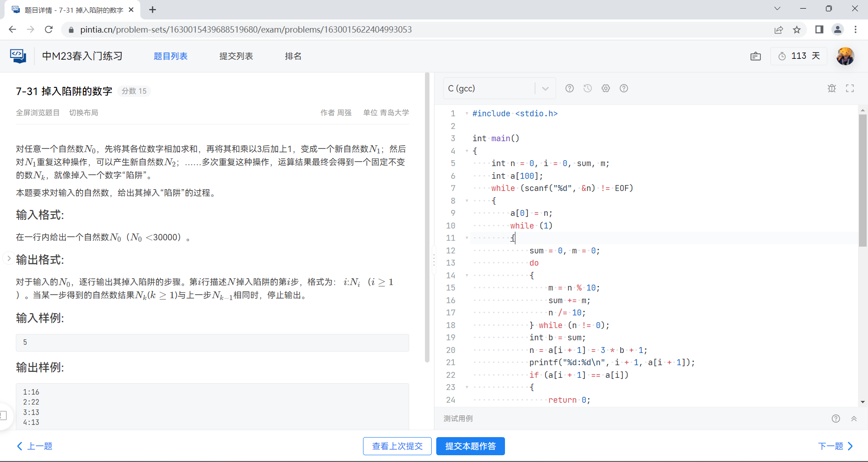The height and width of the screenshot is (462, 868).
Task: Open the exam briefcase icon
Action: point(756,56)
